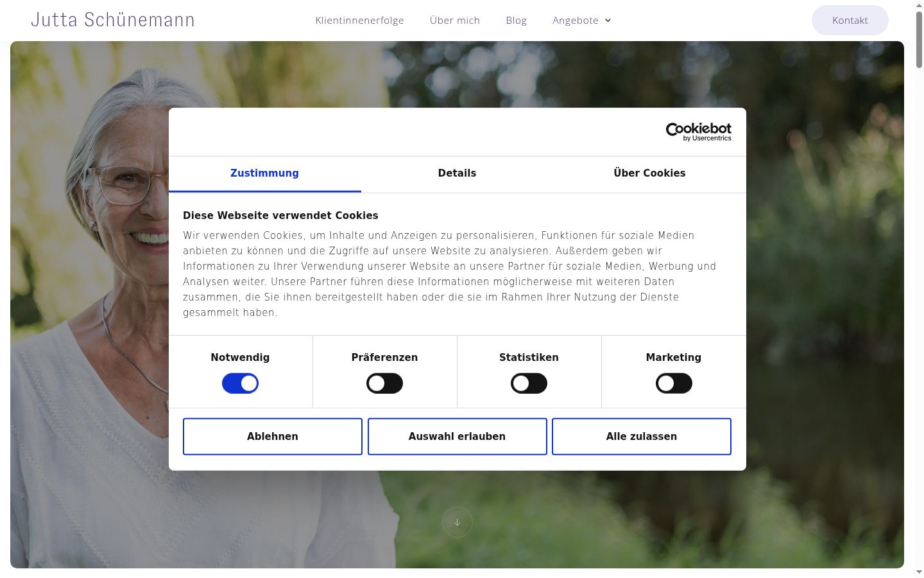Open the Blog navigation link

(x=516, y=21)
